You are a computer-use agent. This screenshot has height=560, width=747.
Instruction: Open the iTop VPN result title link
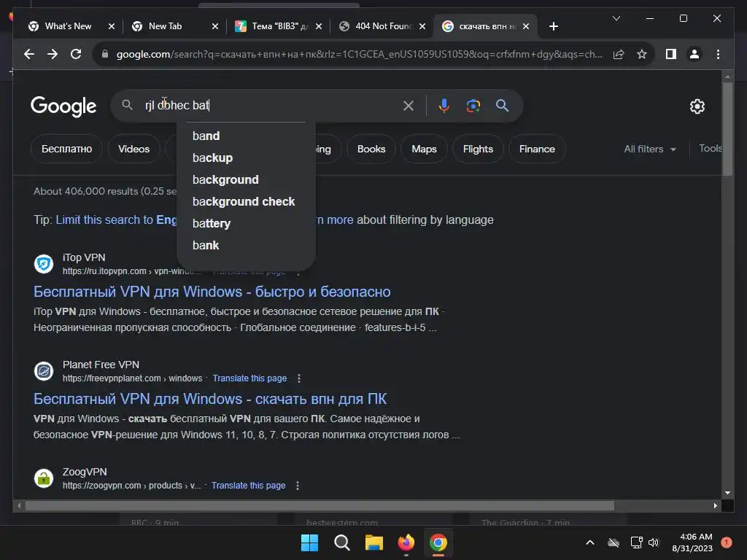pos(212,292)
